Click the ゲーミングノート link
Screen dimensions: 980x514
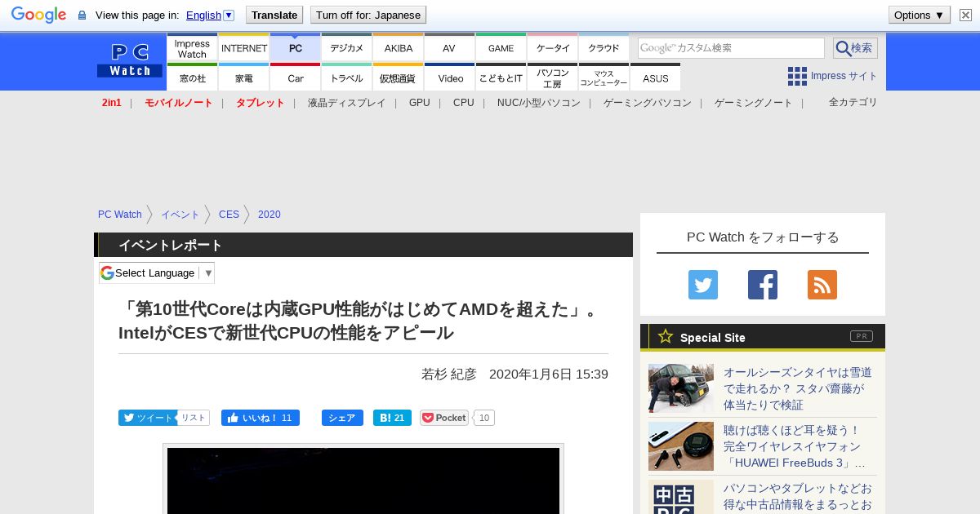pos(754,103)
